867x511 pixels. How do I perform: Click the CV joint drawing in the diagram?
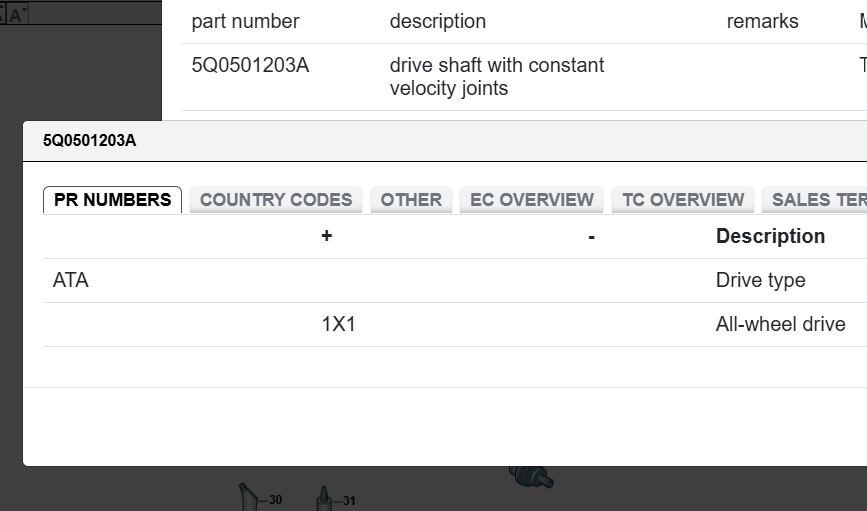coord(531,476)
